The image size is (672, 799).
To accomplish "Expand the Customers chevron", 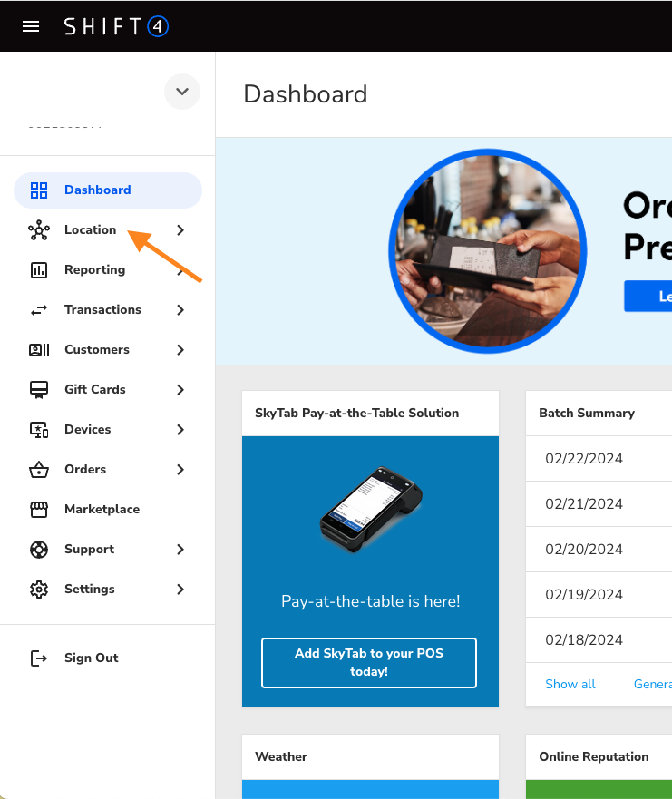I will click(x=180, y=349).
